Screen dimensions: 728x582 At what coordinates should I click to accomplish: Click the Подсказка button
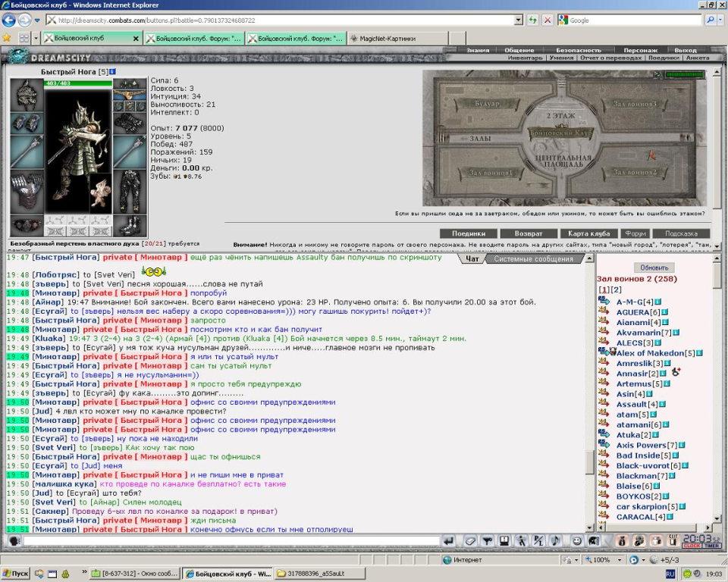(x=681, y=233)
